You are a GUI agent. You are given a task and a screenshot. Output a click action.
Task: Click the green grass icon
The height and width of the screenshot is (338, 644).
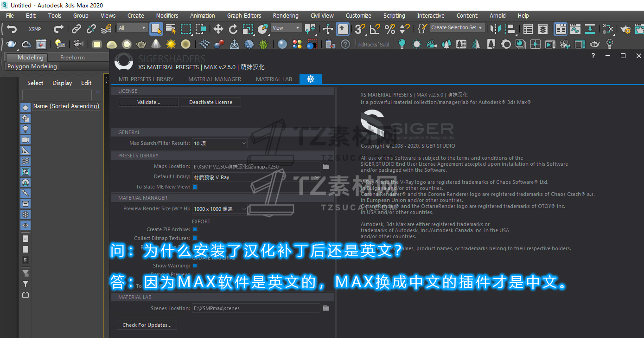[x=264, y=44]
